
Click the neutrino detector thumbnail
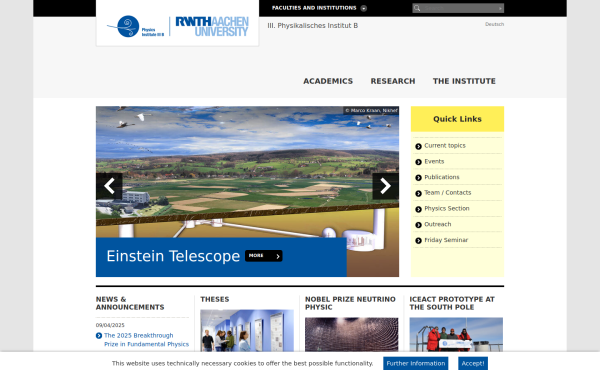click(351, 334)
